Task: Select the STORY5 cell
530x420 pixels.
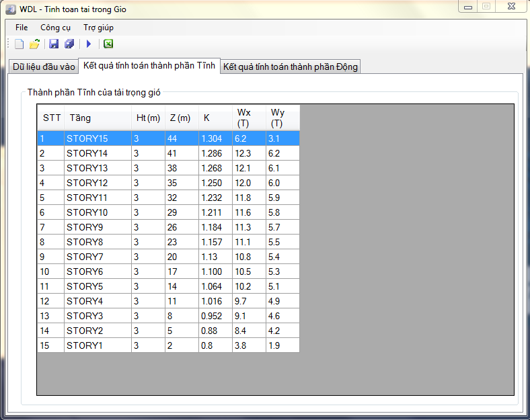Action: tap(98, 286)
